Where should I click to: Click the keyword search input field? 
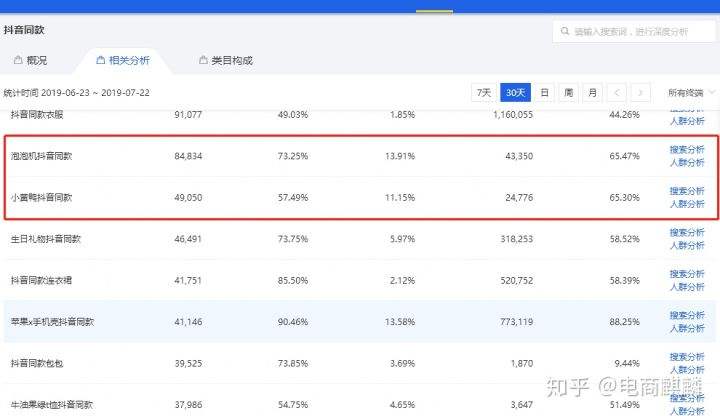(640, 32)
